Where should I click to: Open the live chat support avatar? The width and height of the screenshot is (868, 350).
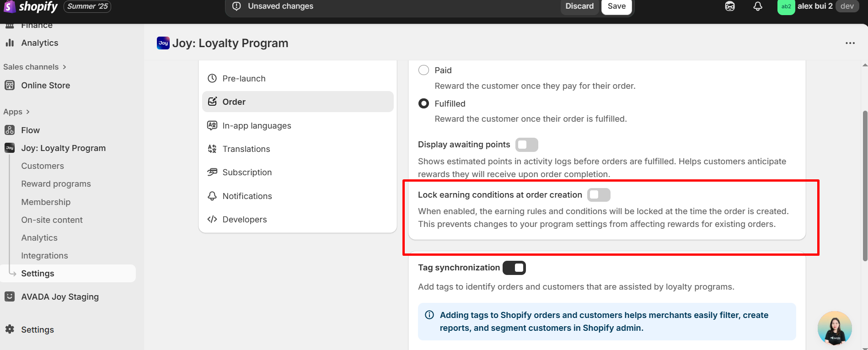click(x=835, y=328)
